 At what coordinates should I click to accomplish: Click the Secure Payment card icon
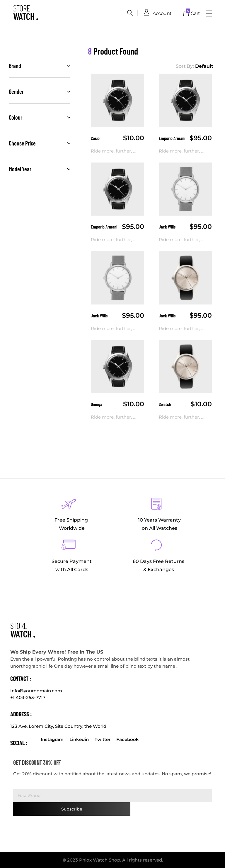point(69,544)
